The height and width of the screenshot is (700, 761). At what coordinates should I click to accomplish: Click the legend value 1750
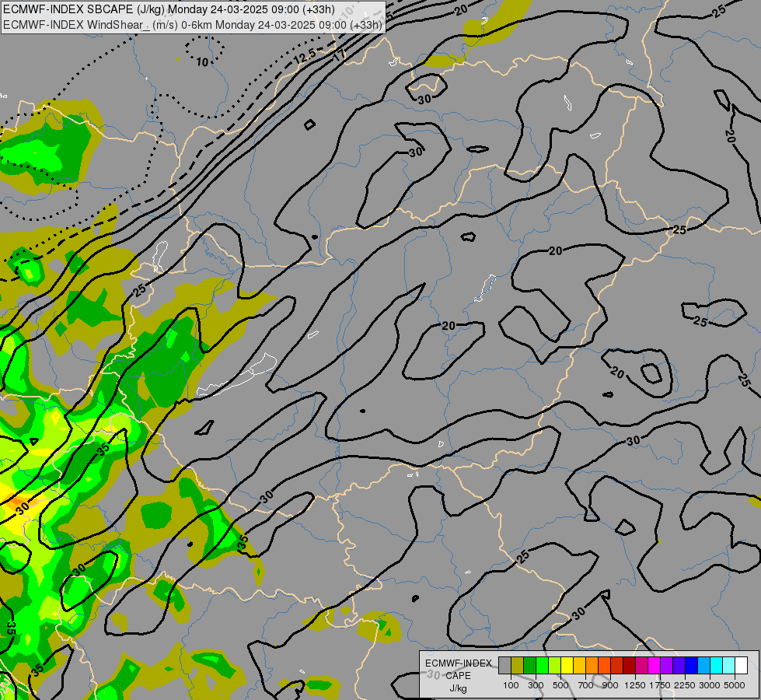click(661, 685)
